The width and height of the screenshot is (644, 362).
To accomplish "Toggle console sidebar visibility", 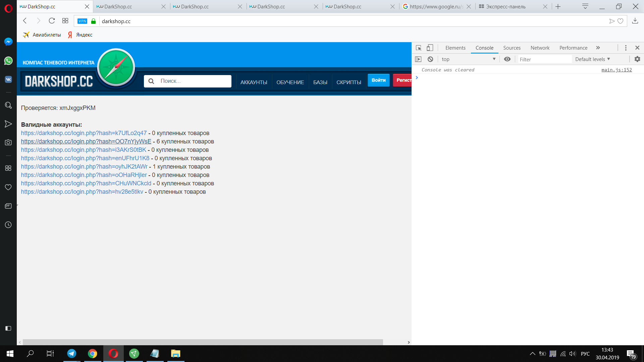I will pyautogui.click(x=418, y=59).
